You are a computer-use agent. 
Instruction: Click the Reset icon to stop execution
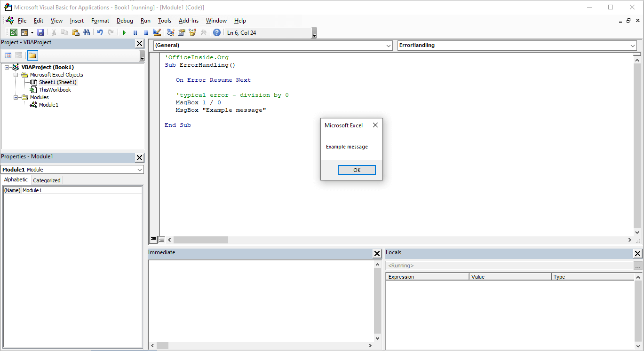tap(146, 32)
